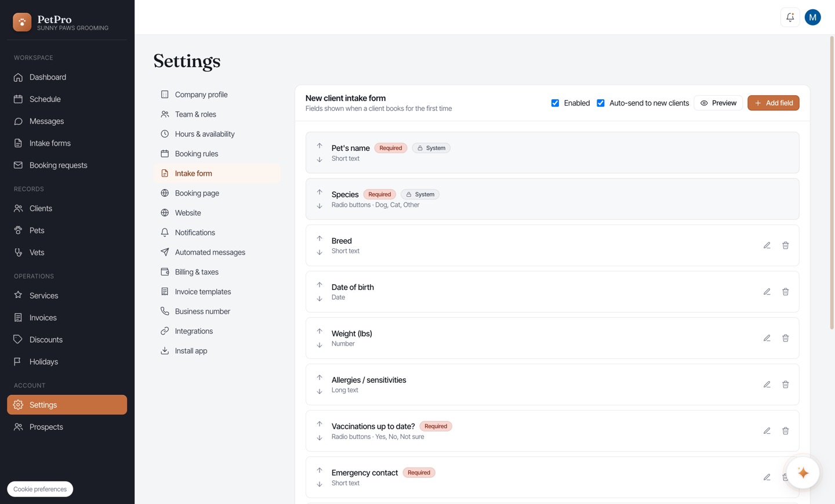Delete the Vaccinations up to date field
835x504 pixels.
tap(785, 431)
